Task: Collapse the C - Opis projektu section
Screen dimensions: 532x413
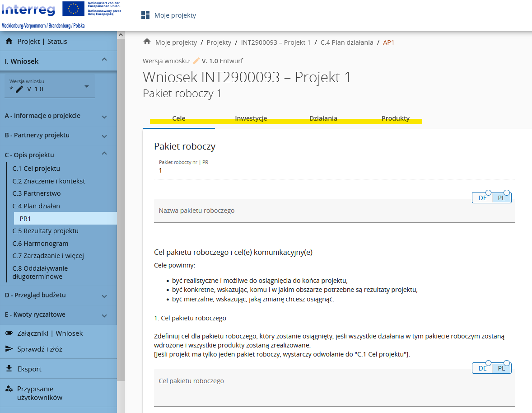Action: coord(104,154)
